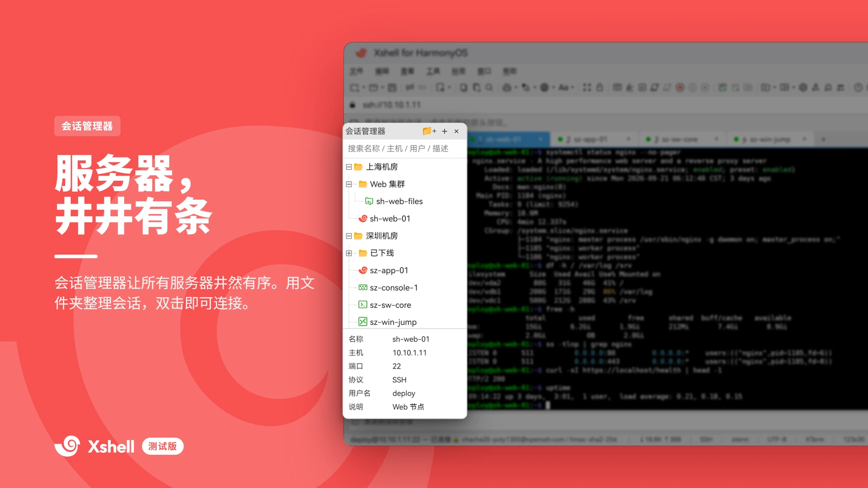Image resolution: width=868 pixels, height=488 pixels.
Task: Focus the session search field
Action: (405, 149)
